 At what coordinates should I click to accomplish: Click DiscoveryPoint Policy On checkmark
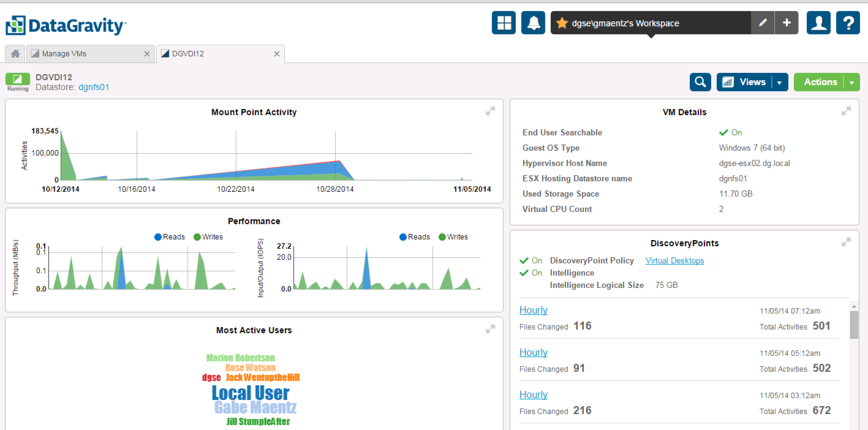click(x=524, y=261)
